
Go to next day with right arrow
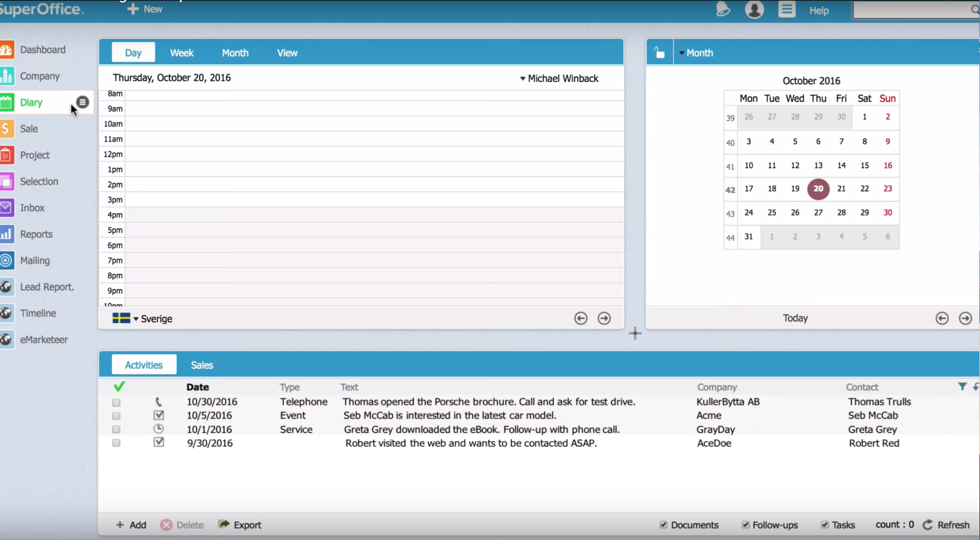click(605, 318)
